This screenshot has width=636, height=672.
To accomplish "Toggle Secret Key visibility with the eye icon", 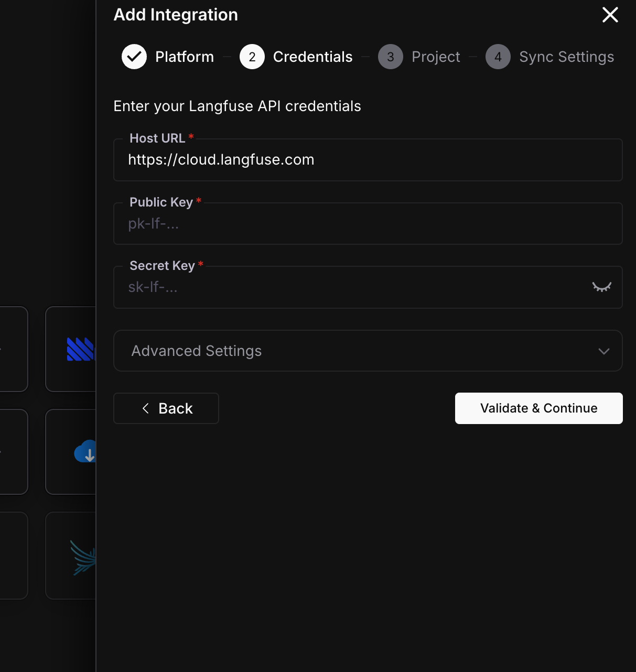I will point(601,287).
